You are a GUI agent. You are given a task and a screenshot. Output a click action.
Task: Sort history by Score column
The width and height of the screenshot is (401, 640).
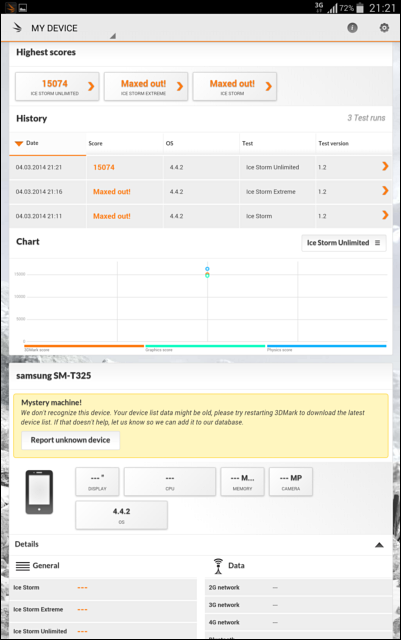pyautogui.click(x=125, y=143)
